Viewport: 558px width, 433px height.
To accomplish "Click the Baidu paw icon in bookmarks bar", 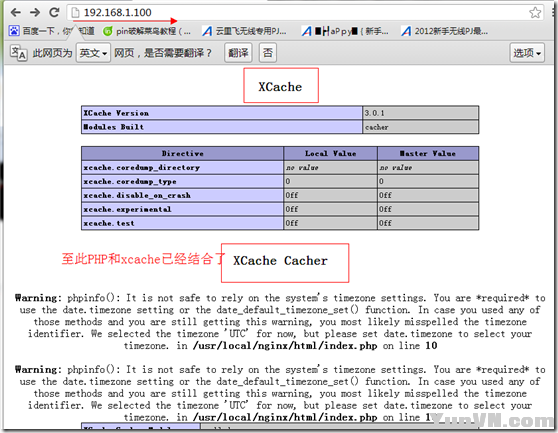I will coord(14,31).
